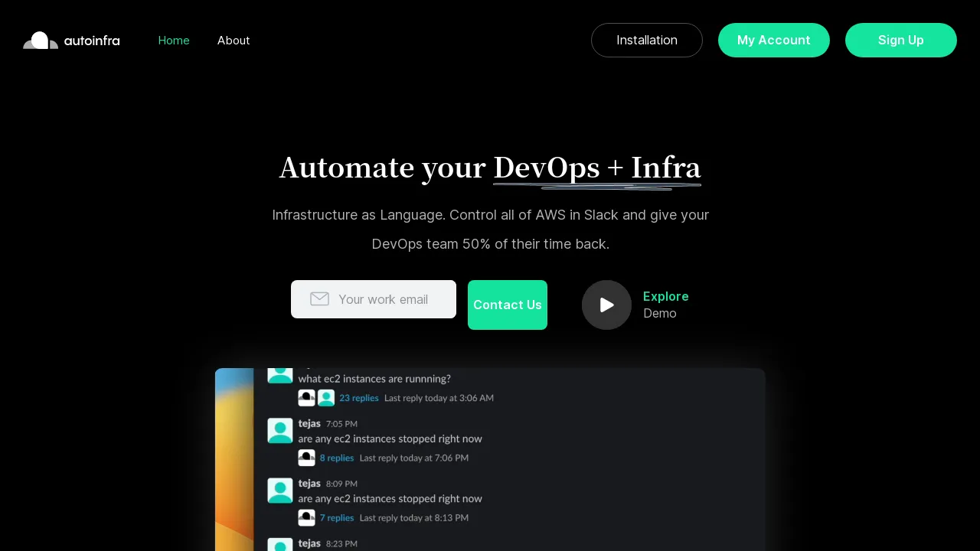Click the Sign Up button
This screenshot has width=980, height=551.
900,40
